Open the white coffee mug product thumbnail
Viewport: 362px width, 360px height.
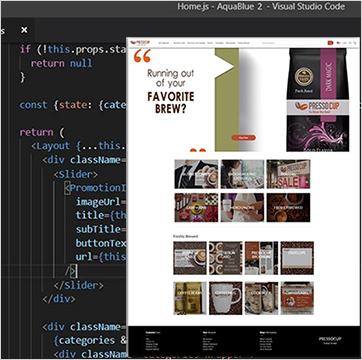coord(226,298)
